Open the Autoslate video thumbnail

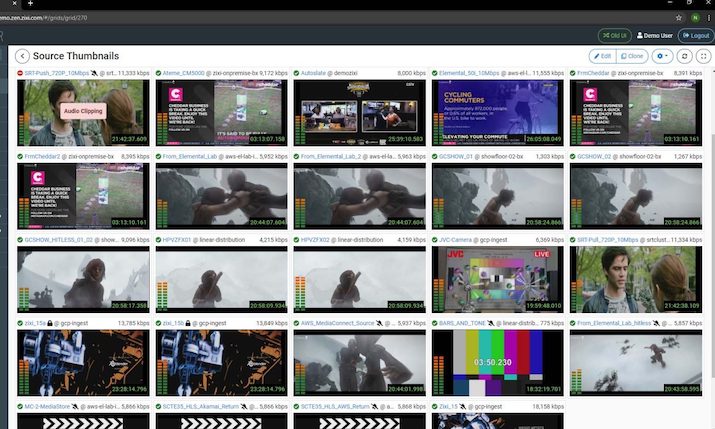pos(359,113)
